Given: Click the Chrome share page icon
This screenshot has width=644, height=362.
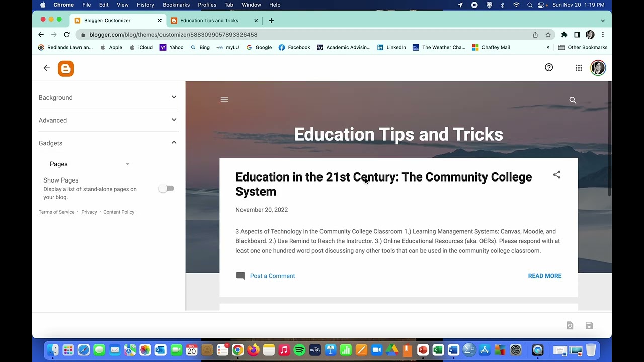Looking at the screenshot, I should tap(535, 35).
